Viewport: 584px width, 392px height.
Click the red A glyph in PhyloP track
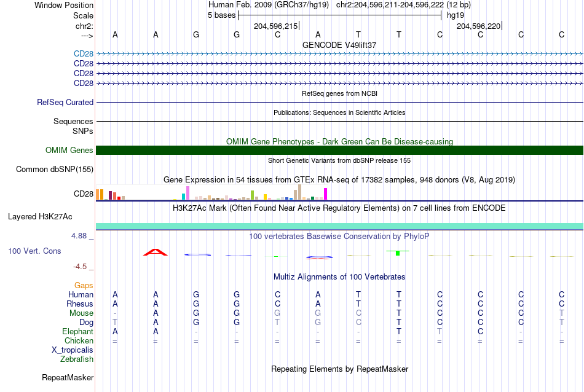click(x=156, y=253)
